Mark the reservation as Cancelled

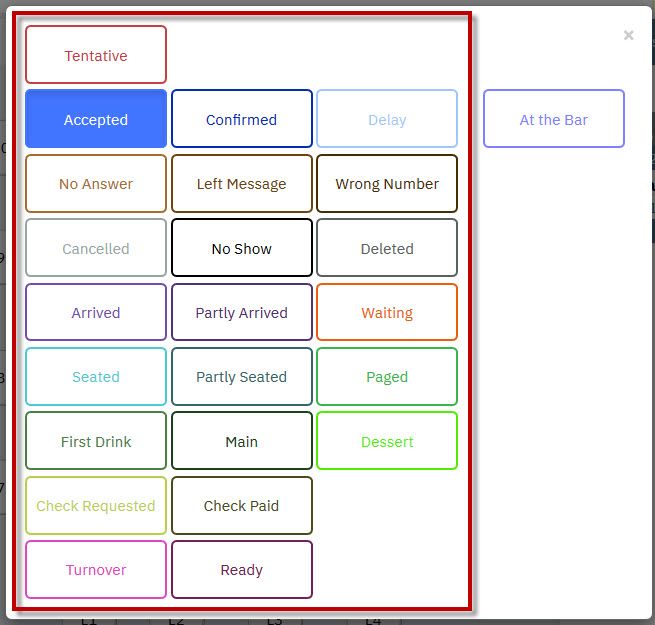[96, 248]
